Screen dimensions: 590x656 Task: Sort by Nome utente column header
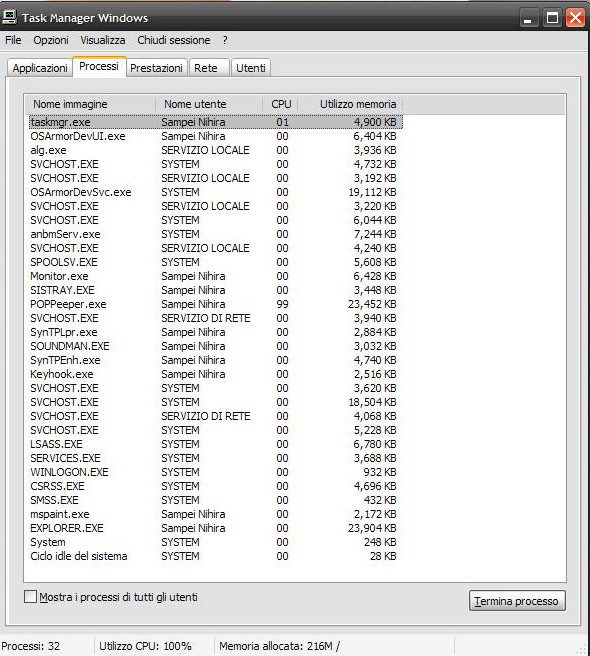208,104
